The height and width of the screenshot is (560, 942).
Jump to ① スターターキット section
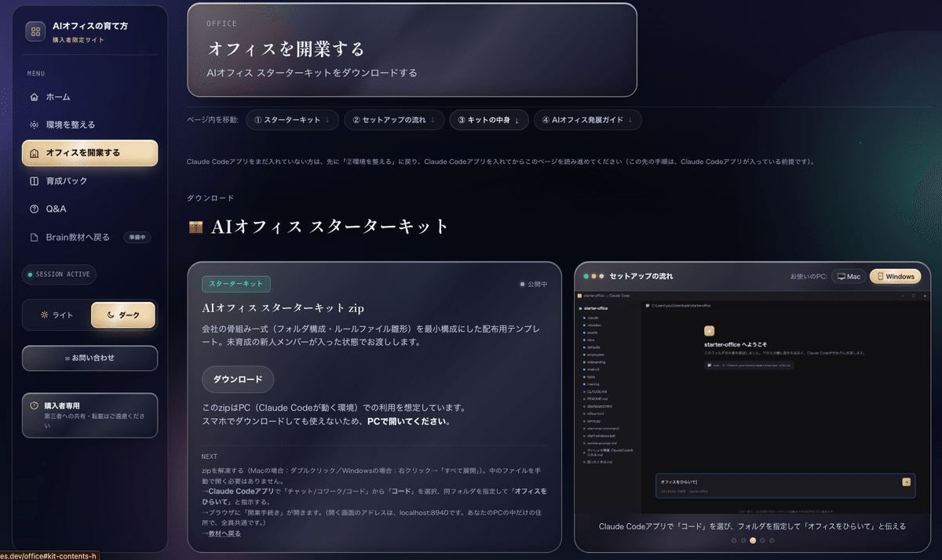[293, 120]
